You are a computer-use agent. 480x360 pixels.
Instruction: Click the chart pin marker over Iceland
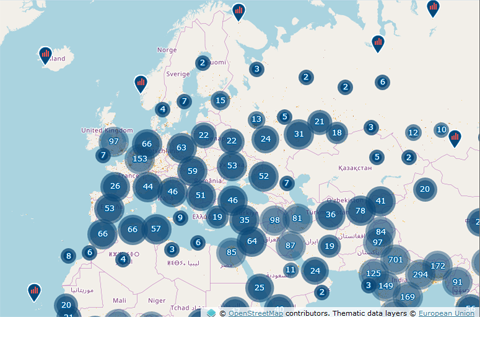coord(45,56)
